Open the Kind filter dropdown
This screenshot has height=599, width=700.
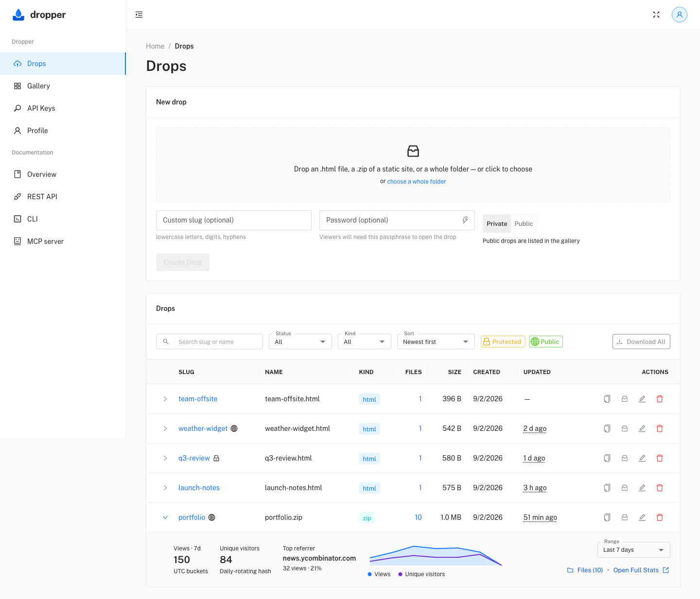pos(365,342)
